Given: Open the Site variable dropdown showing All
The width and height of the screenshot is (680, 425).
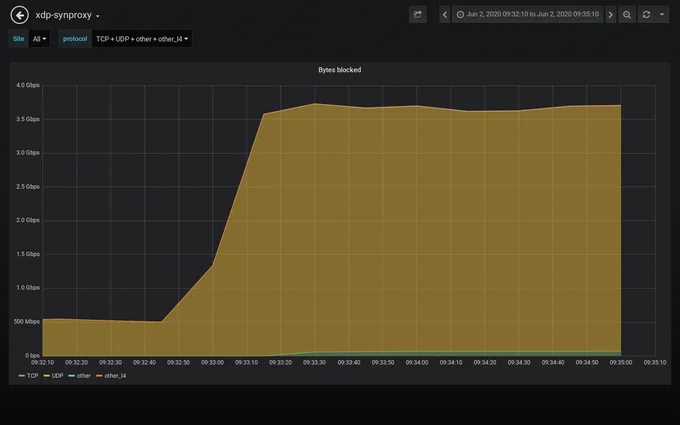Looking at the screenshot, I should coord(39,39).
